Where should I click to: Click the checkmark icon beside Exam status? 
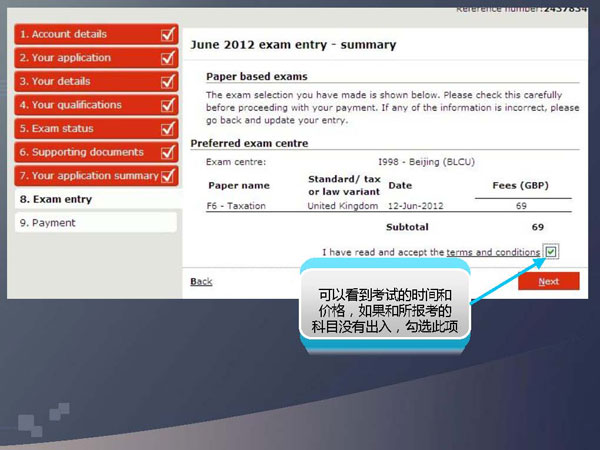168,129
